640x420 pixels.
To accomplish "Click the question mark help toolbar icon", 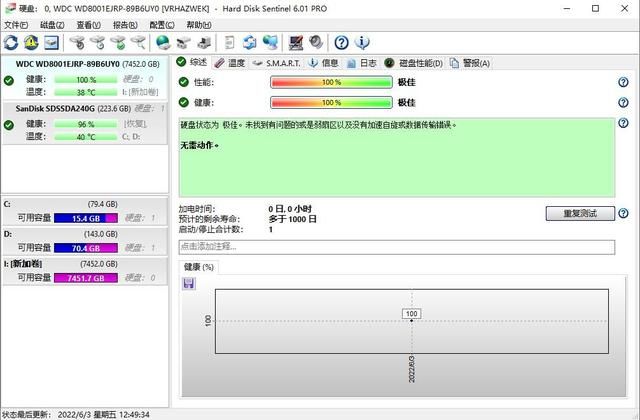I will point(341,42).
